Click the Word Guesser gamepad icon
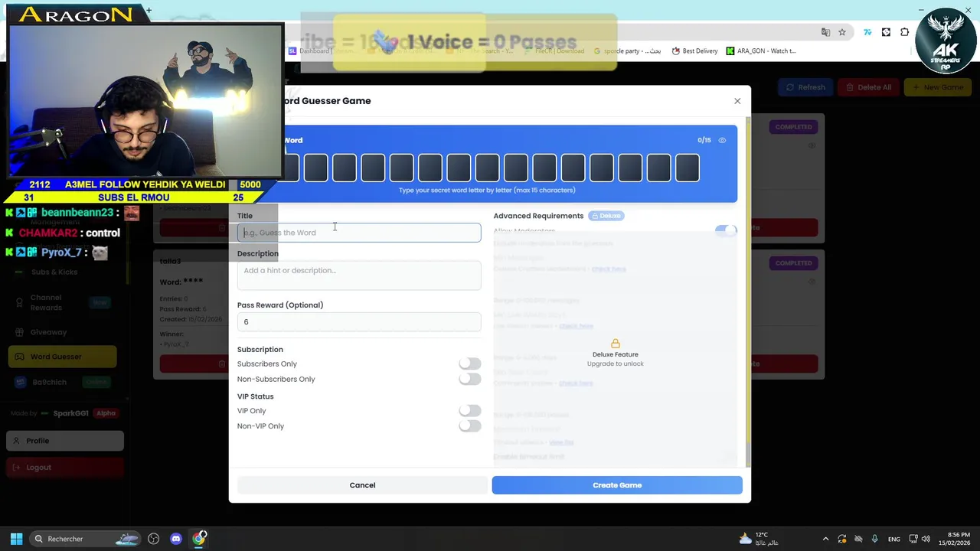The image size is (980, 551). (20, 357)
